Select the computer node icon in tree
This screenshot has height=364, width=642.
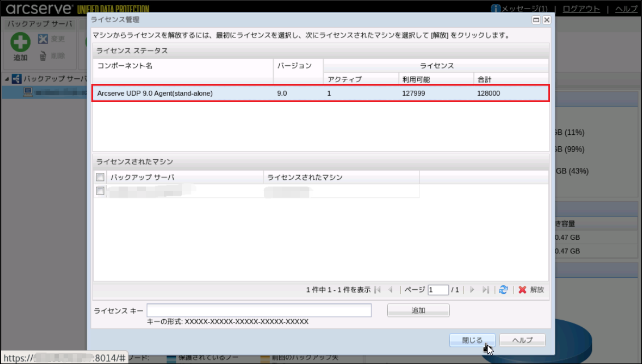coord(28,92)
